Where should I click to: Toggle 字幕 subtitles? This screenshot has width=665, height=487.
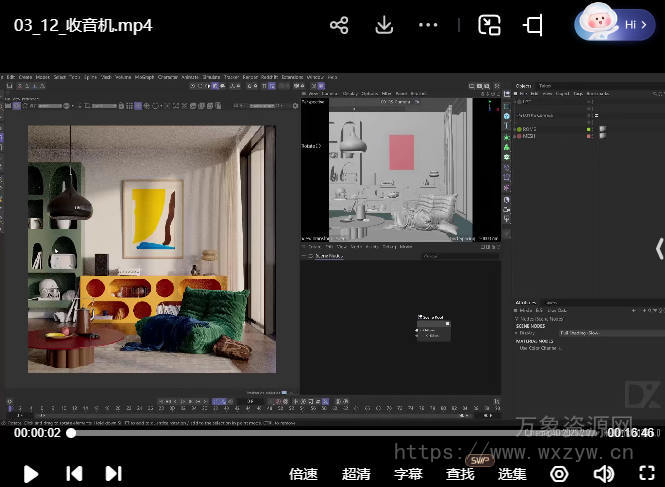tap(408, 474)
